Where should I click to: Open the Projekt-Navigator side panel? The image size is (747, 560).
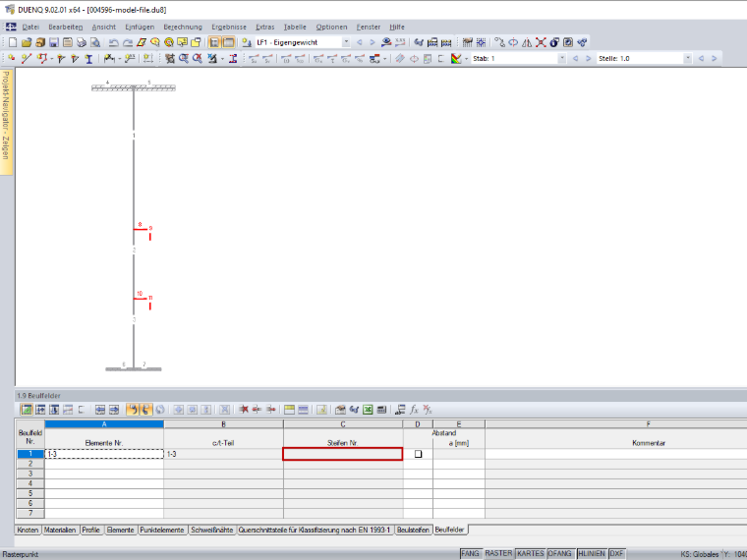[6, 122]
